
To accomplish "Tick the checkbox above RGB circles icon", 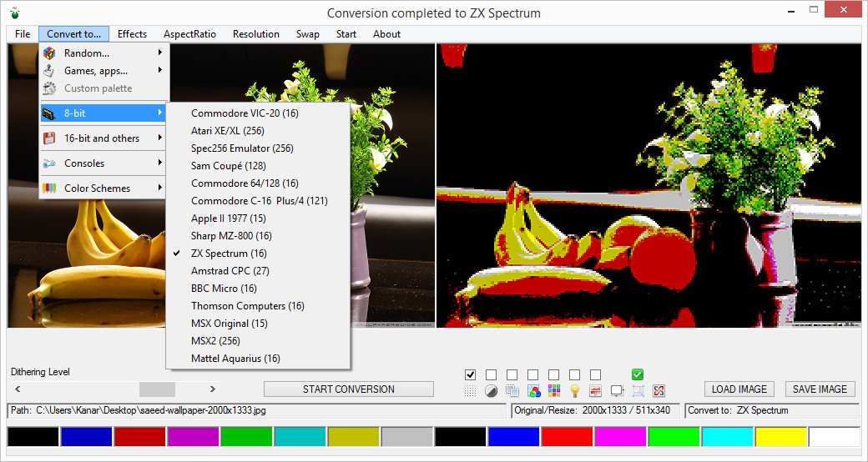I will [x=533, y=374].
